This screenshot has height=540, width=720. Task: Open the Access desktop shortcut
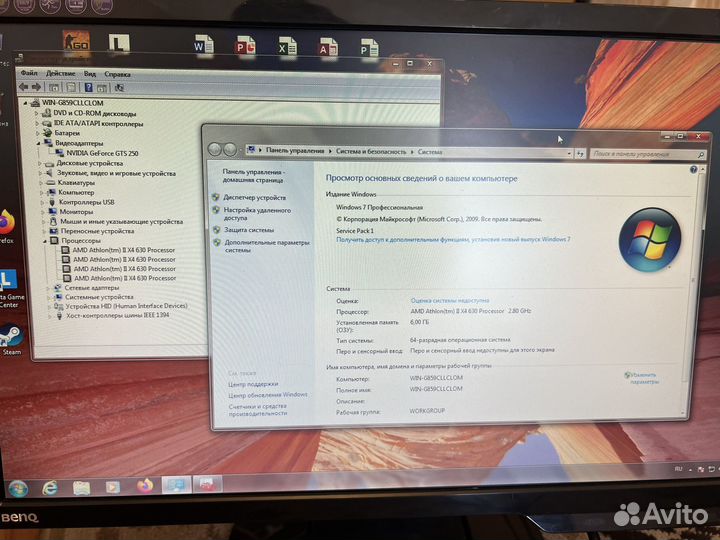coord(328,47)
